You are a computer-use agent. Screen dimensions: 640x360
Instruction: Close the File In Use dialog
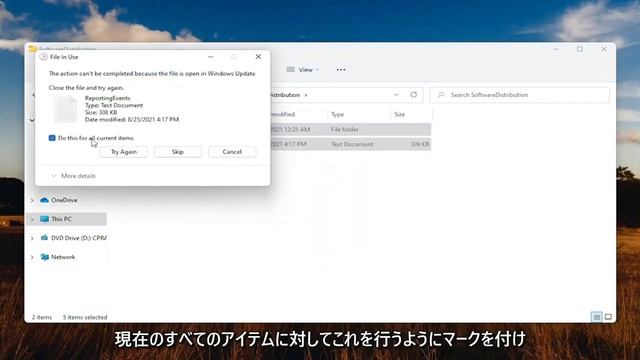coord(258,57)
